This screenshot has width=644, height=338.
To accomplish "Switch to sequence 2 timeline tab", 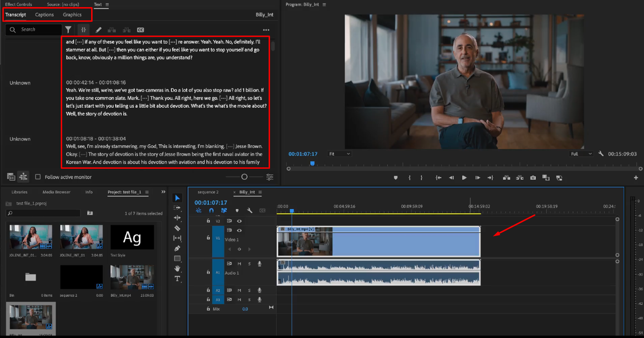I will [x=208, y=192].
